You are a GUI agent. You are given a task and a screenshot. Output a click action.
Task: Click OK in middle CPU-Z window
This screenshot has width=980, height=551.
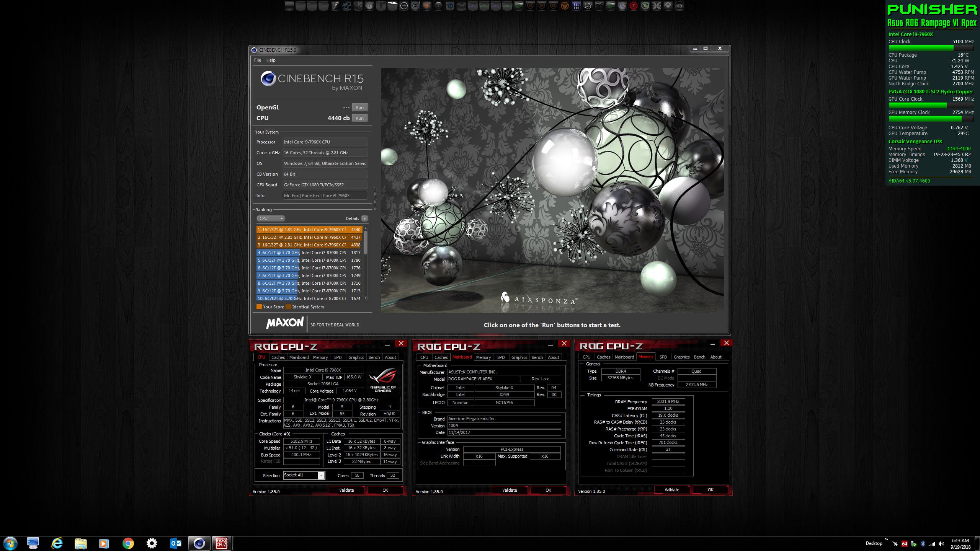[x=548, y=490]
